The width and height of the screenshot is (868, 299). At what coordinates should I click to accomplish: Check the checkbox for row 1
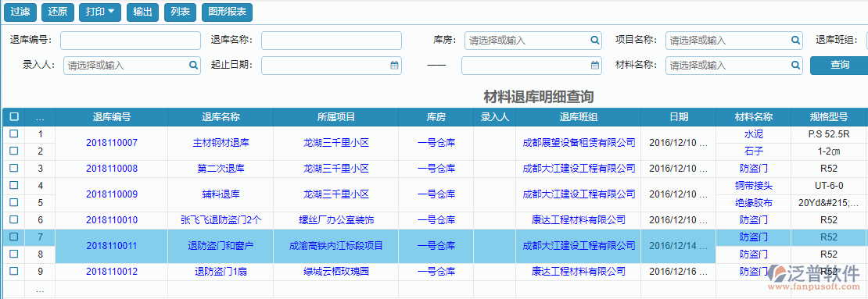point(14,133)
